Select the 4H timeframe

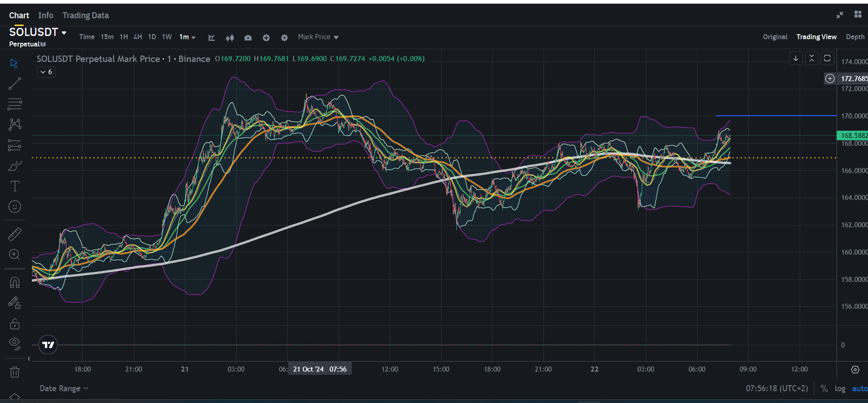click(138, 37)
